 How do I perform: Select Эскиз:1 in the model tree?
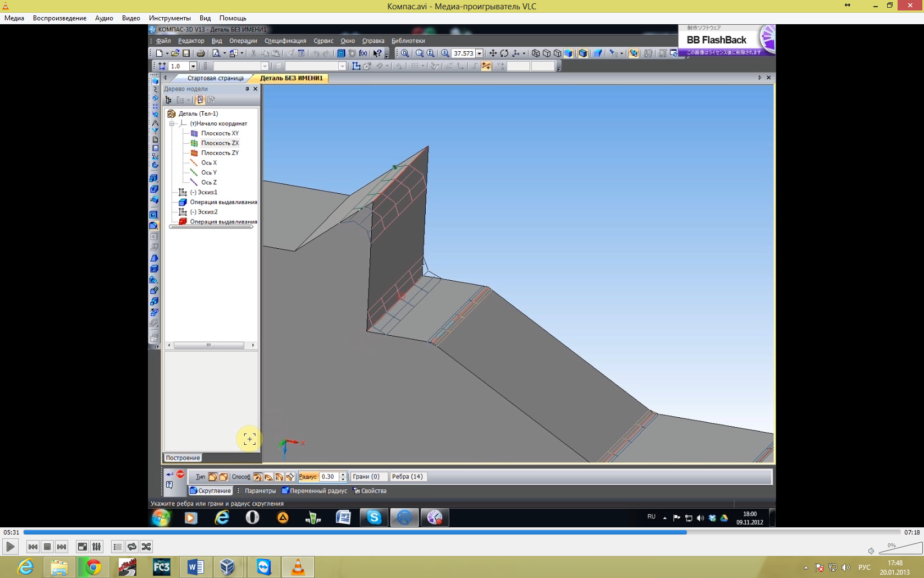tap(204, 192)
